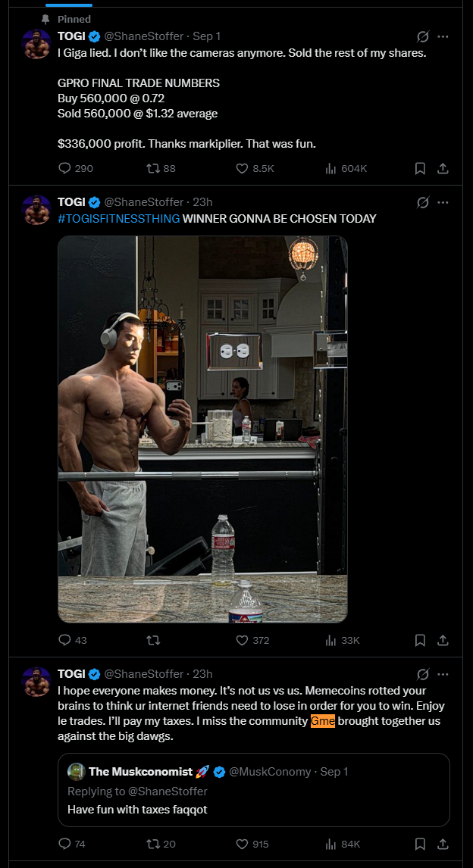Bookmark the pinned GPRO tweet

click(x=420, y=168)
